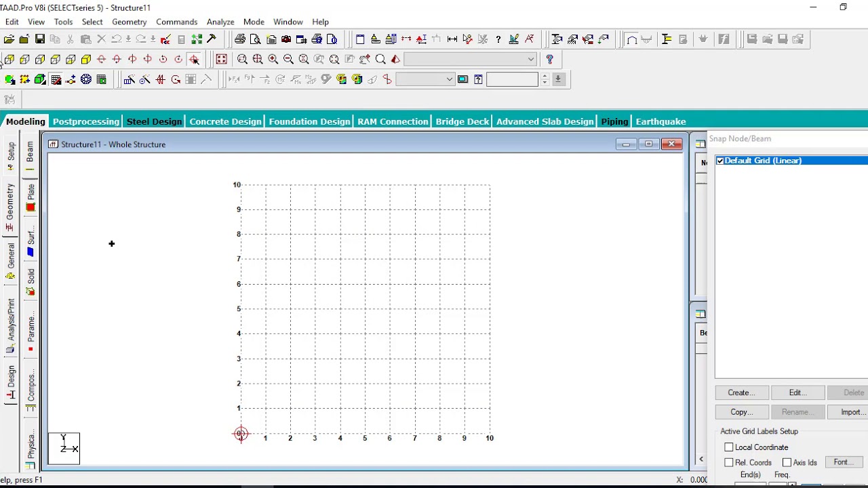Viewport: 868px width, 488px height.
Task: Click the black question mark Info icon
Action: (x=498, y=39)
